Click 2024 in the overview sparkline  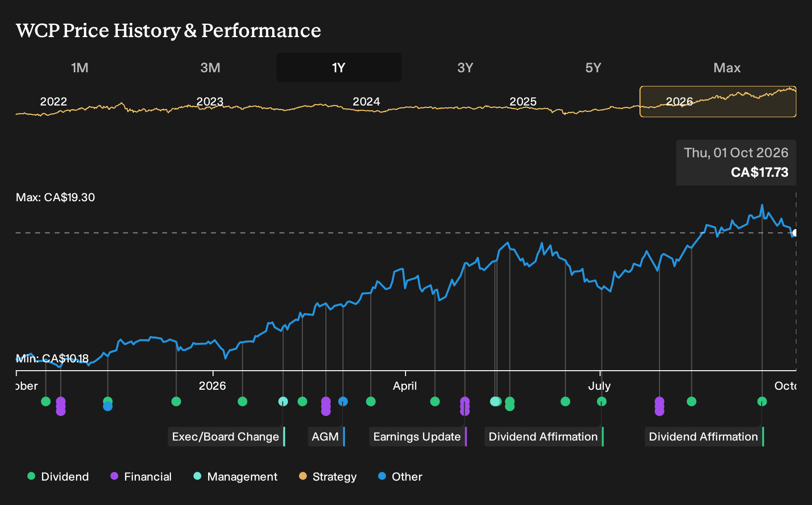pos(366,102)
